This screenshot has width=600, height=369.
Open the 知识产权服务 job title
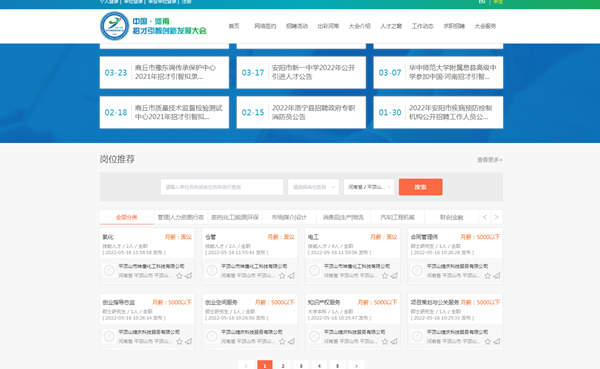coord(324,302)
